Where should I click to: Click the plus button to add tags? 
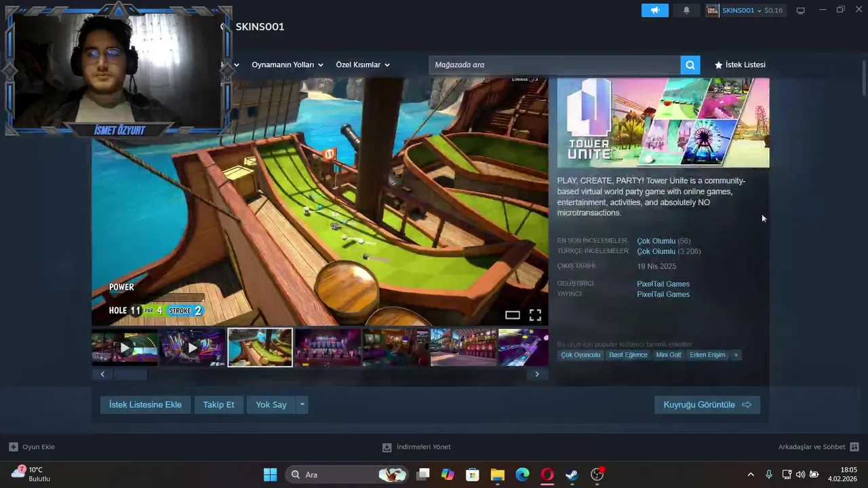[736, 355]
